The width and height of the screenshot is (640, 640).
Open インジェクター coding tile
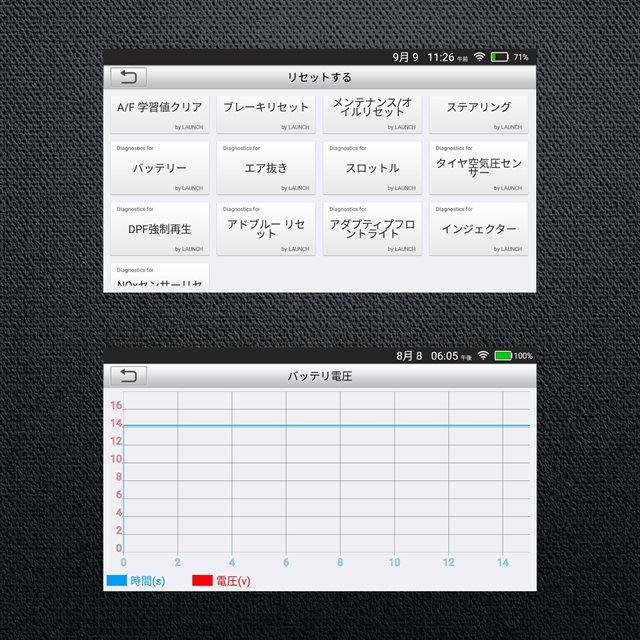click(478, 229)
